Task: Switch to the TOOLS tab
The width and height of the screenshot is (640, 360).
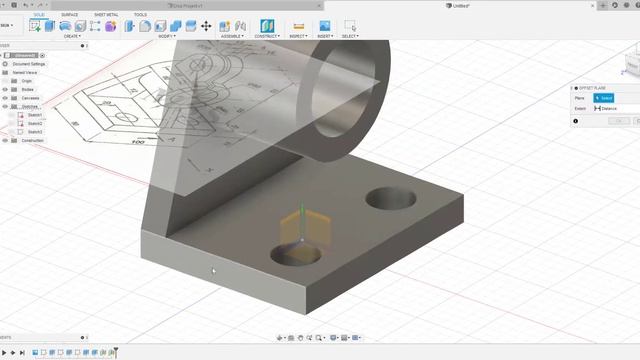Action: click(x=140, y=15)
